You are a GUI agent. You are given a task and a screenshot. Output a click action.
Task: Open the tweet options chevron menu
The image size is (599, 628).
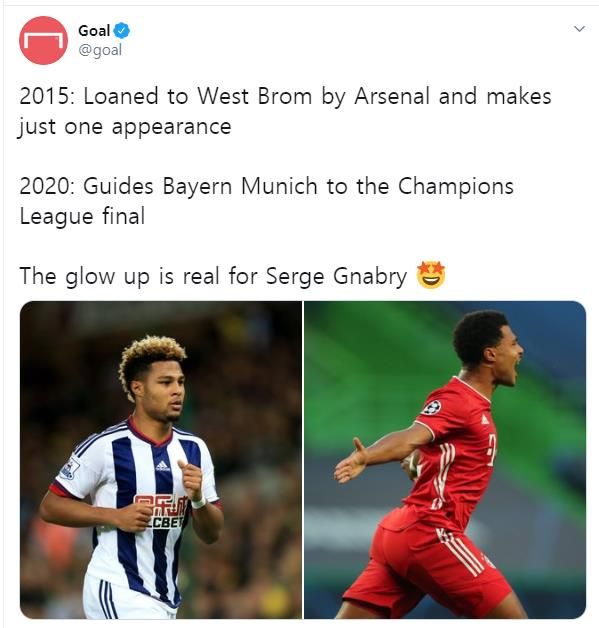coord(579,29)
